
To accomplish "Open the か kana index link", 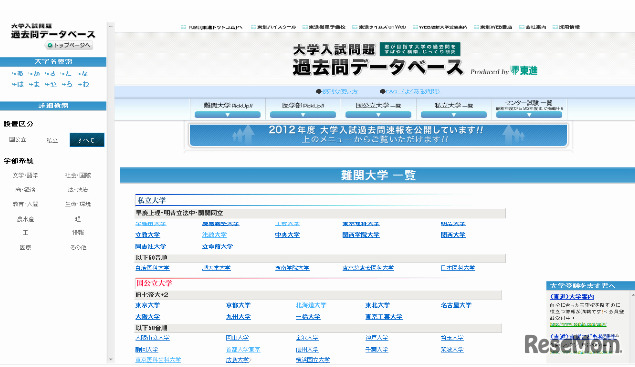I will click(34, 74).
